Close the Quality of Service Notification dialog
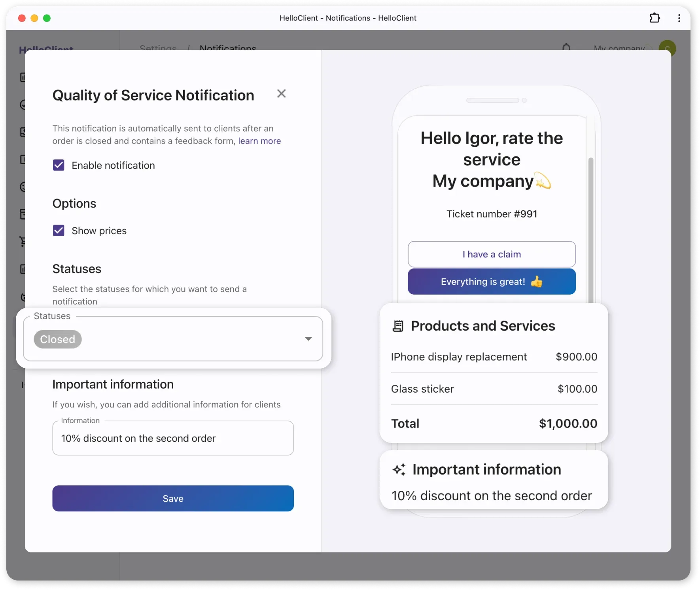Image resolution: width=700 pixels, height=590 pixels. click(x=281, y=94)
